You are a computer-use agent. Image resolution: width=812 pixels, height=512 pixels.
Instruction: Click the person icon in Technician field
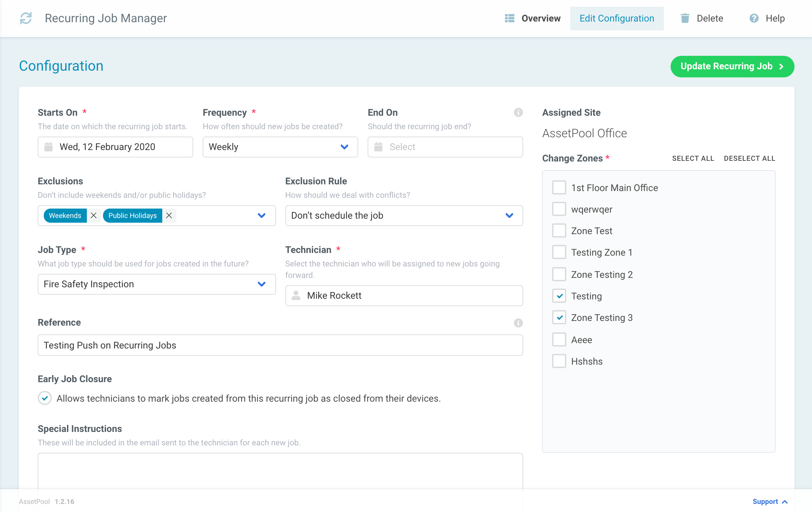(x=296, y=296)
